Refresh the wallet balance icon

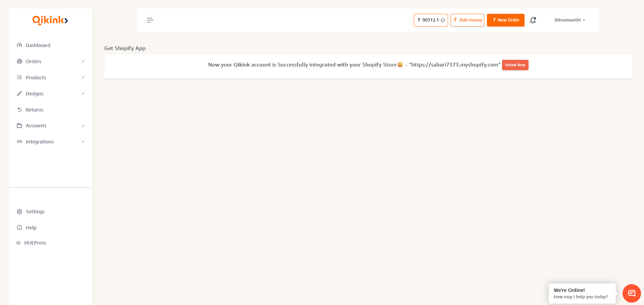tap(443, 20)
